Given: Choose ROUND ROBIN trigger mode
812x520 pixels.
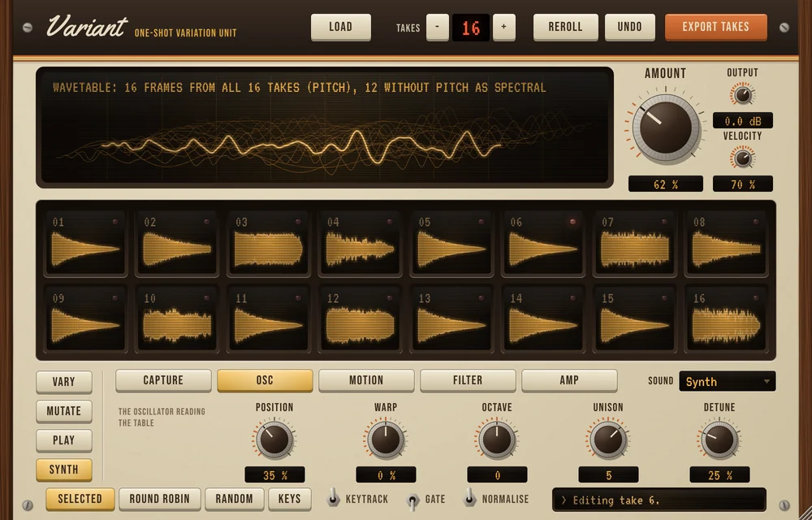Looking at the screenshot, I should pyautogui.click(x=159, y=499).
